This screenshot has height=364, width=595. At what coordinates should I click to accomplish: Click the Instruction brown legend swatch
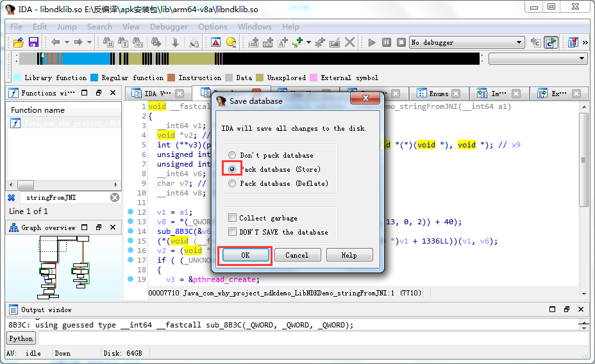[x=171, y=78]
